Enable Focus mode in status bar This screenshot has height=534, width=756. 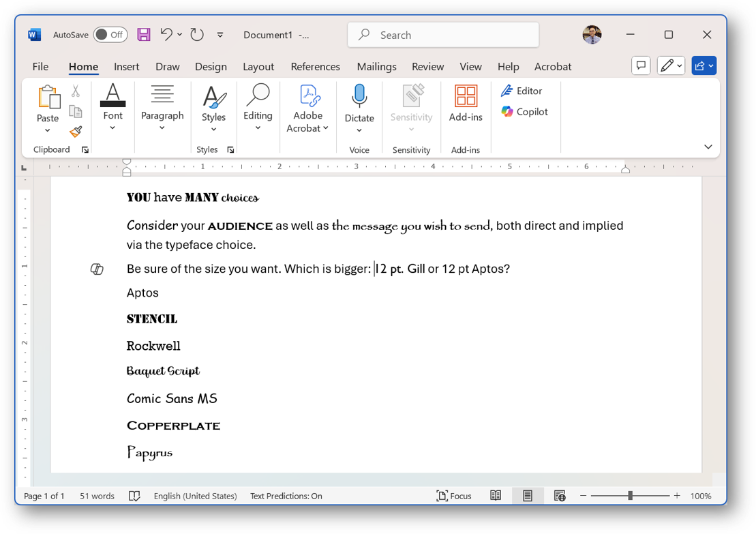tap(454, 496)
